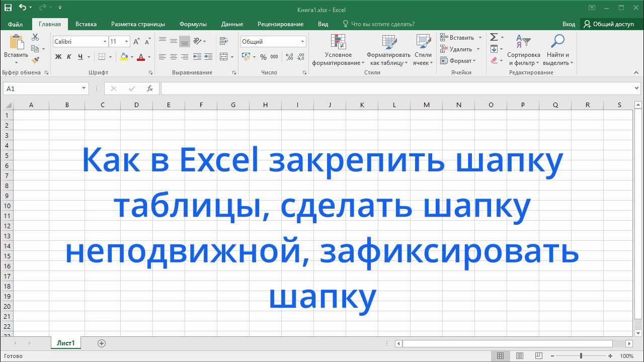Toggle right text alignment
This screenshot has width=644, height=362.
point(184,57)
